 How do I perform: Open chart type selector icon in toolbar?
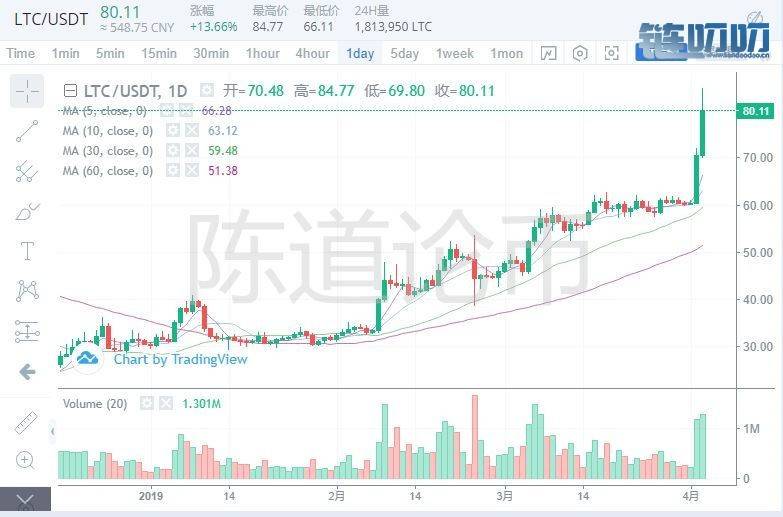[x=548, y=53]
